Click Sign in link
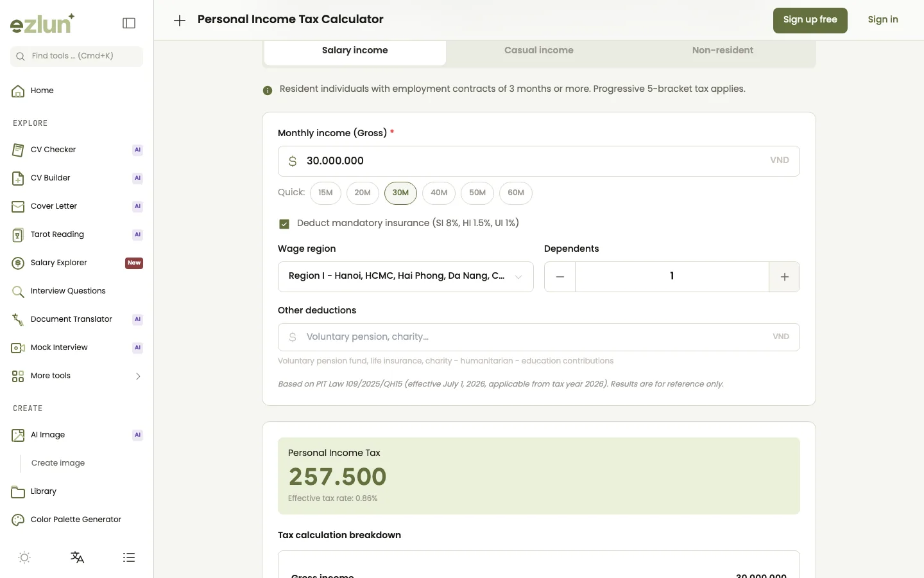Viewport: 924px width, 578px height. click(x=883, y=20)
